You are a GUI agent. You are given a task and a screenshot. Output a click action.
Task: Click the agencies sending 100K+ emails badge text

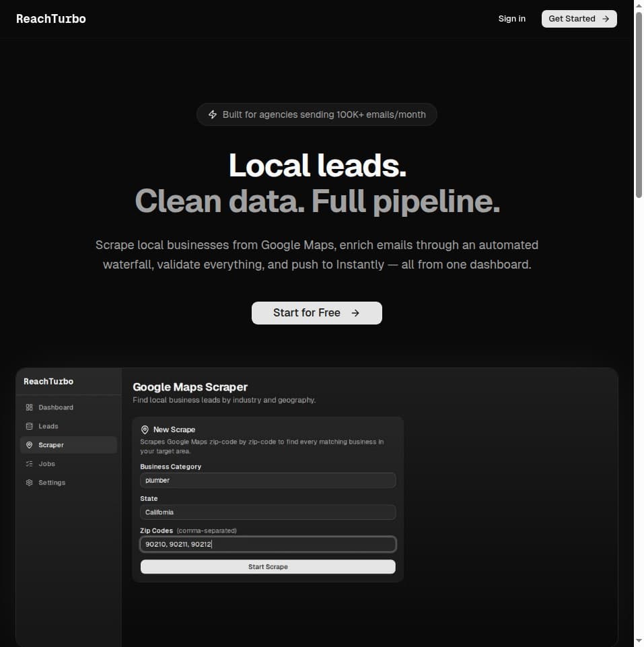point(324,114)
